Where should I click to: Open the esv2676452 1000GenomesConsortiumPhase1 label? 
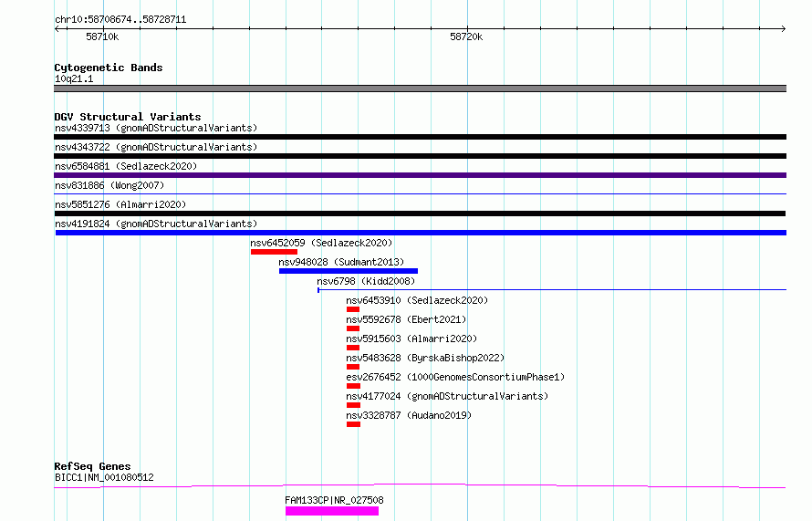[455, 377]
